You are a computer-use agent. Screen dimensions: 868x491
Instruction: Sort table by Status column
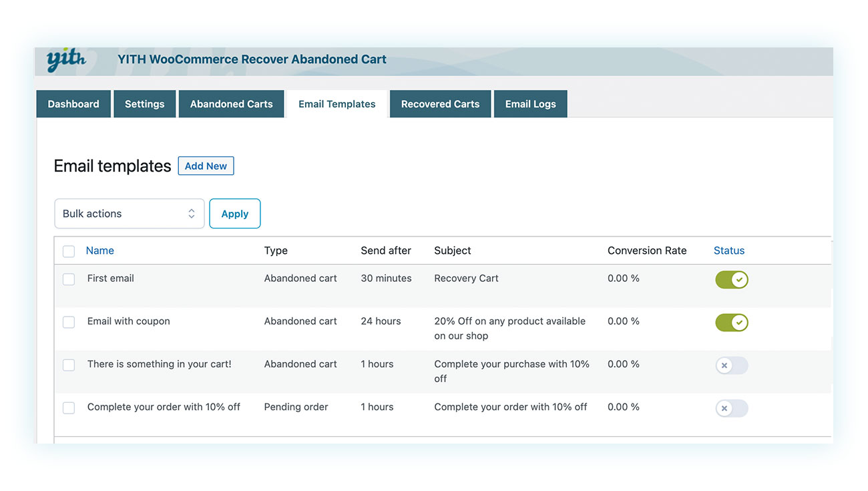point(729,251)
